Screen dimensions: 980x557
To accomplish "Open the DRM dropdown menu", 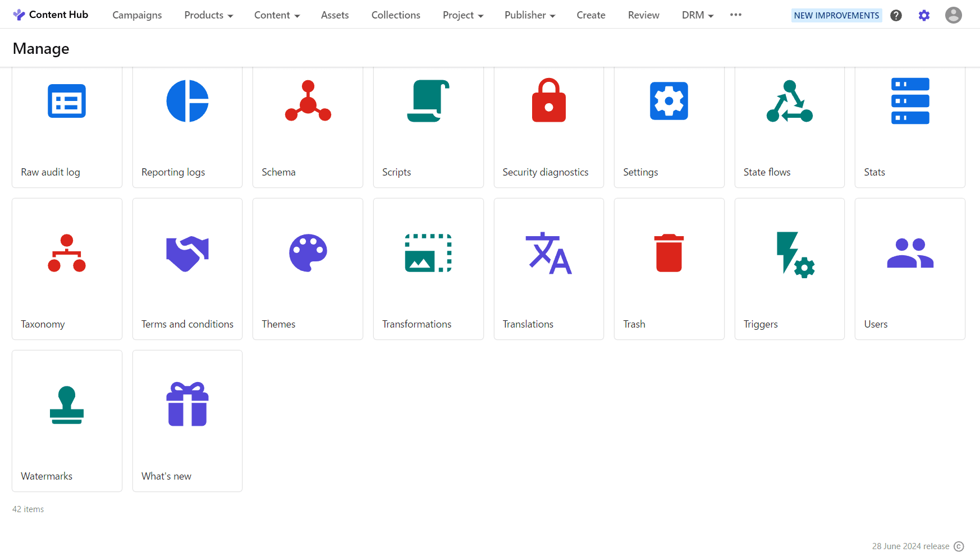I will tap(697, 15).
